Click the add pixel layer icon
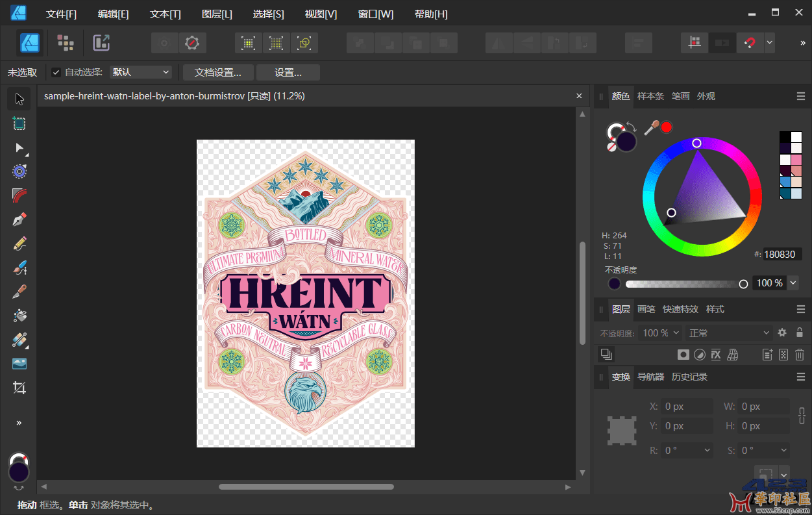This screenshot has height=515, width=812. point(783,355)
